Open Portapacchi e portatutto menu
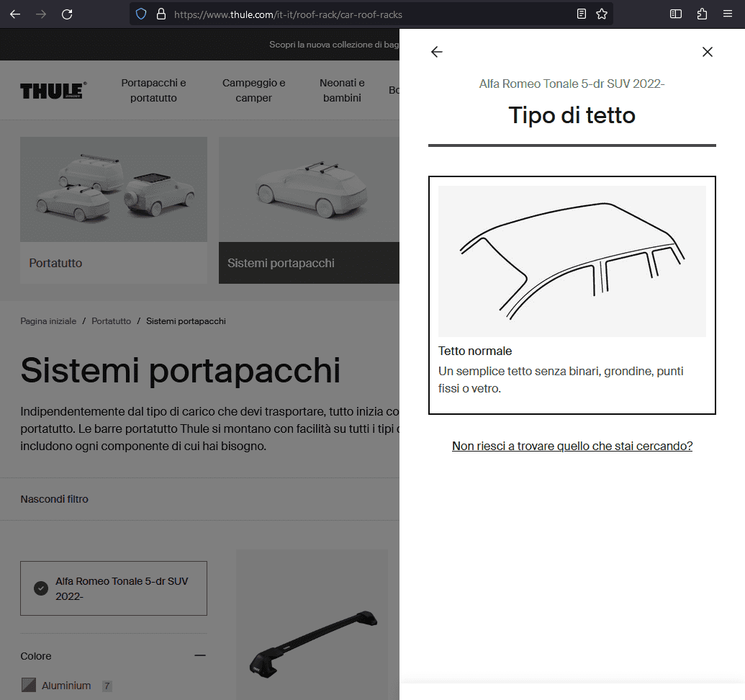 tap(153, 90)
